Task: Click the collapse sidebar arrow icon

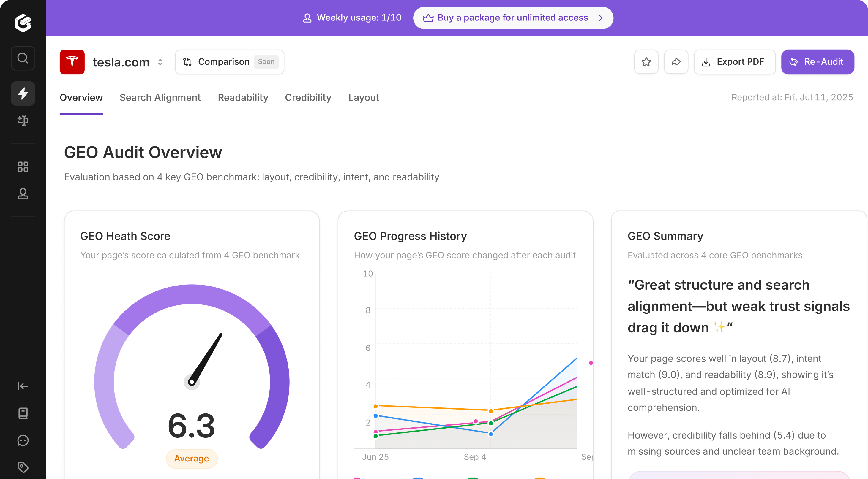Action: 23,386
